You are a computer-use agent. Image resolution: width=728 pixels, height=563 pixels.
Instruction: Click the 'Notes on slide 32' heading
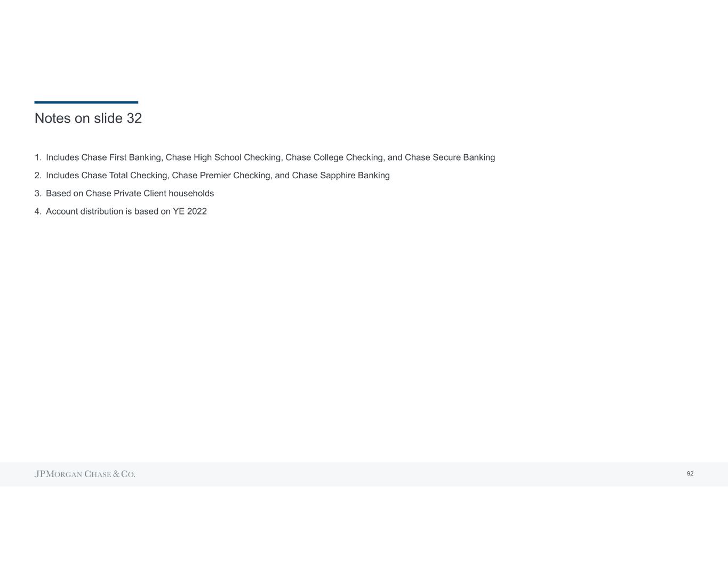coord(88,118)
